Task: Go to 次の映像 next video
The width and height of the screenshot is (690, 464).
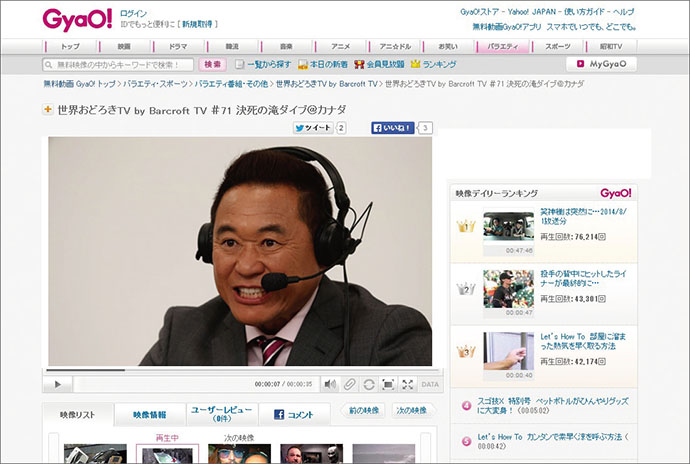Action: (412, 410)
